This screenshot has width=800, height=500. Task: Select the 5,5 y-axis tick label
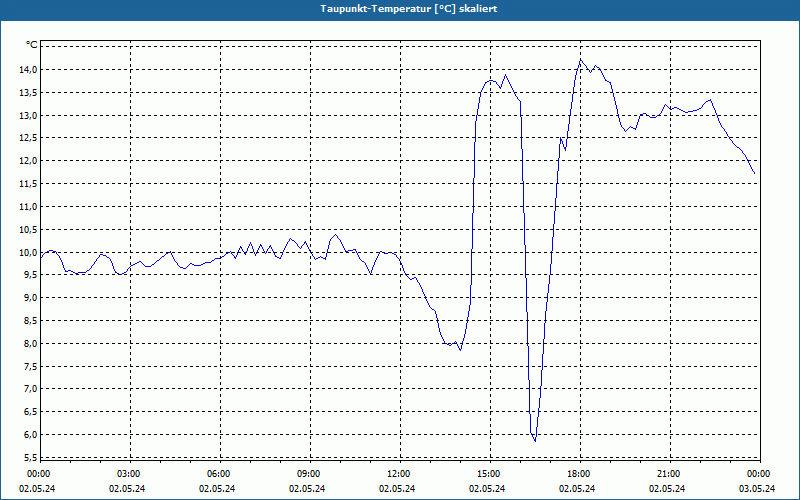32,457
